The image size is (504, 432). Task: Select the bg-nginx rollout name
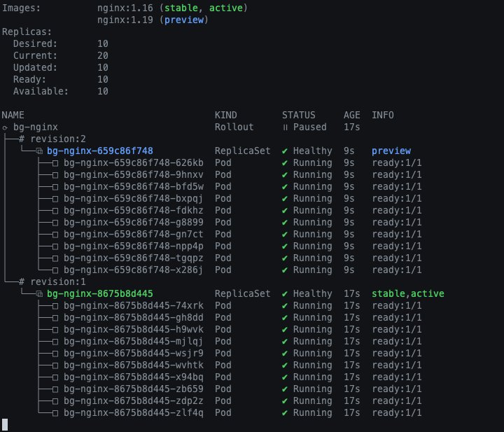pos(36,127)
